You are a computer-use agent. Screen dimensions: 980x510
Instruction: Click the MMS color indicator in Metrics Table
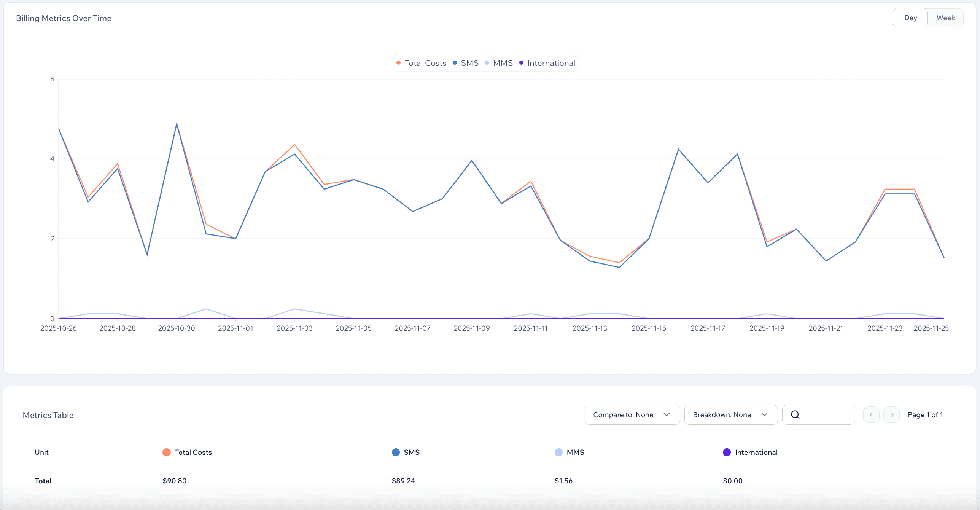(x=558, y=452)
